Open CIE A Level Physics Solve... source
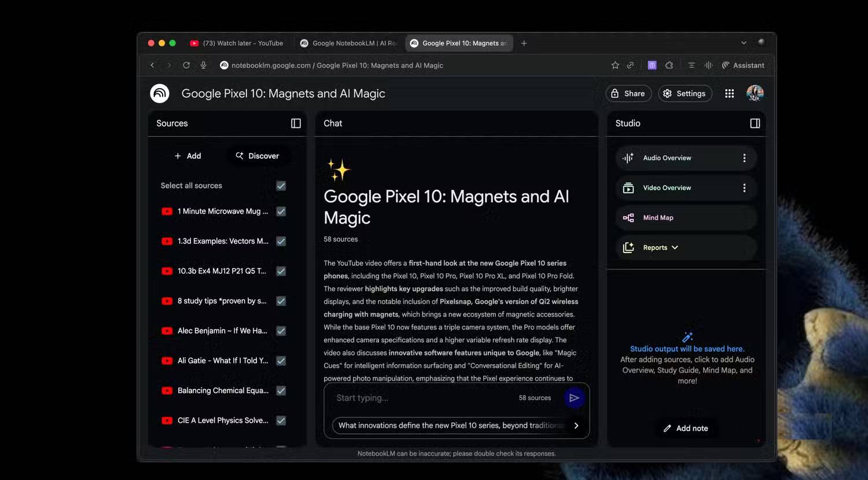Screen dimensions: 868x480 pos(223,420)
